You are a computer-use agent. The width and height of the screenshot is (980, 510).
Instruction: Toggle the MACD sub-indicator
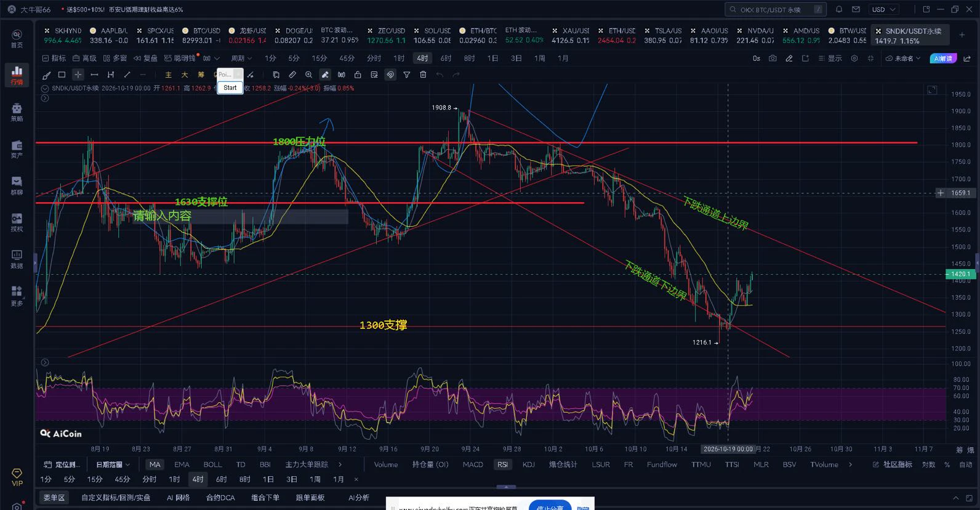473,464
